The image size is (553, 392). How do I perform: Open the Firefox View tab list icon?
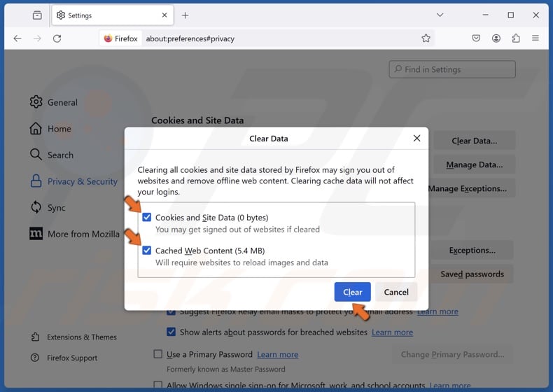coord(37,15)
